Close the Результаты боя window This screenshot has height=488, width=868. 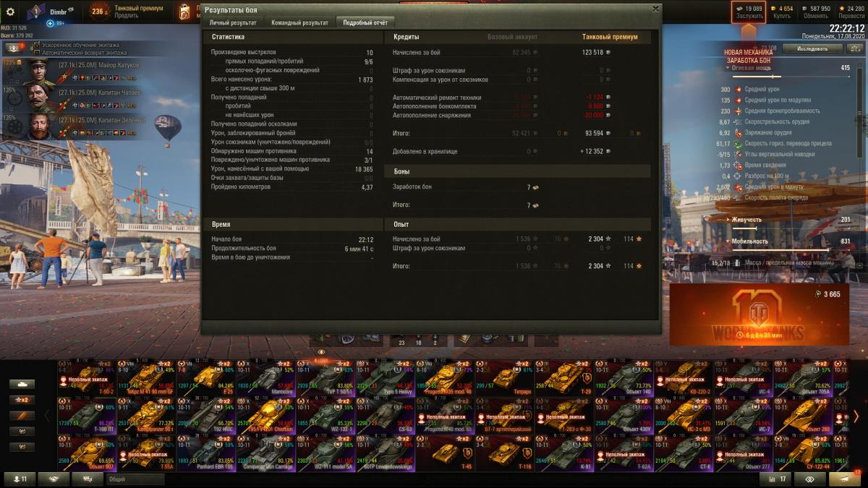click(x=655, y=9)
